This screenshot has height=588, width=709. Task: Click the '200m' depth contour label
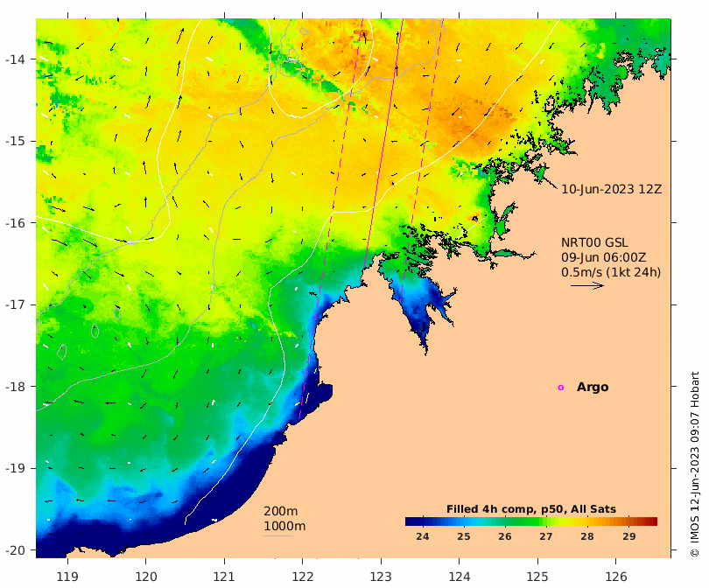[x=281, y=511]
